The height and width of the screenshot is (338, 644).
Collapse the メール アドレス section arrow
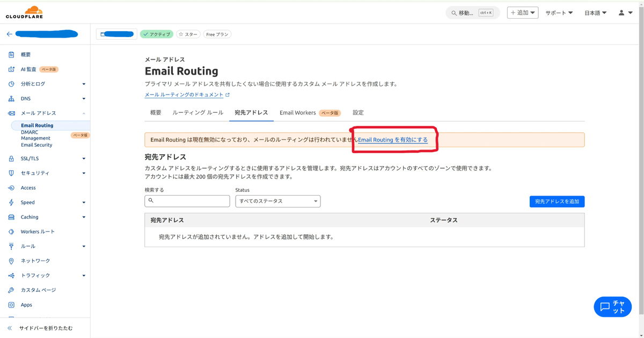[84, 113]
